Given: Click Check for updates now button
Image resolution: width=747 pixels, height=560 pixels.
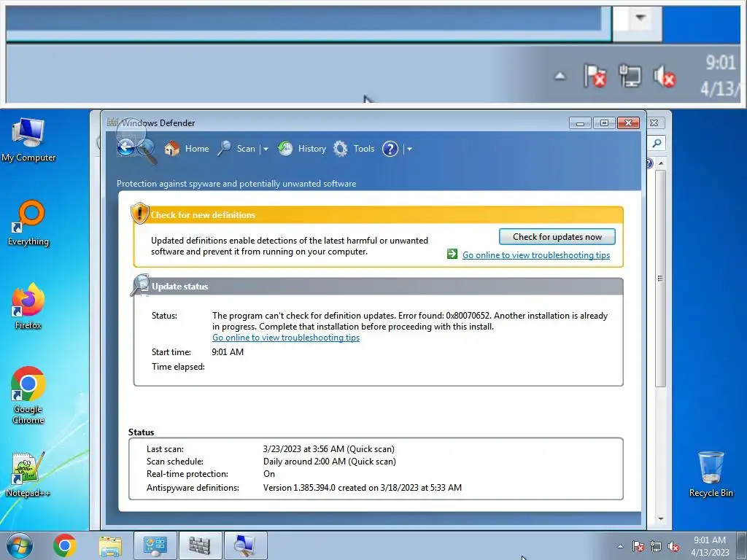Looking at the screenshot, I should (557, 237).
